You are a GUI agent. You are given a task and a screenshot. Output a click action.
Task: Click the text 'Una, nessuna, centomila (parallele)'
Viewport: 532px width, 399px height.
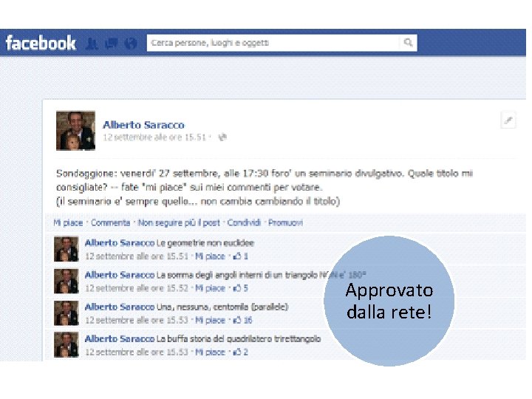(222, 307)
